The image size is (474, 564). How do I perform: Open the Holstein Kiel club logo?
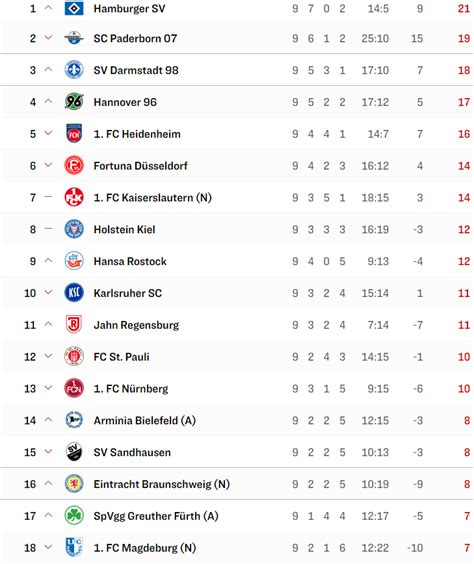(x=74, y=229)
